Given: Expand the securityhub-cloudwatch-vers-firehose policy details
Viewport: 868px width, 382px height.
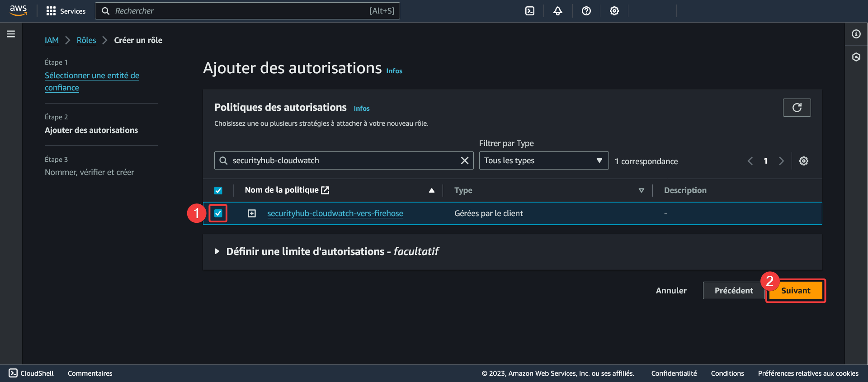Looking at the screenshot, I should point(252,213).
